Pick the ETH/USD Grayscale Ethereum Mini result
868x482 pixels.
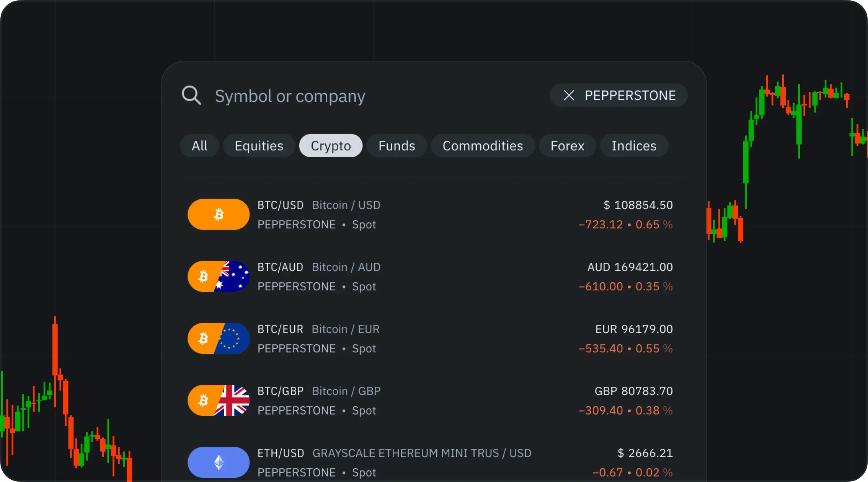pos(422,453)
